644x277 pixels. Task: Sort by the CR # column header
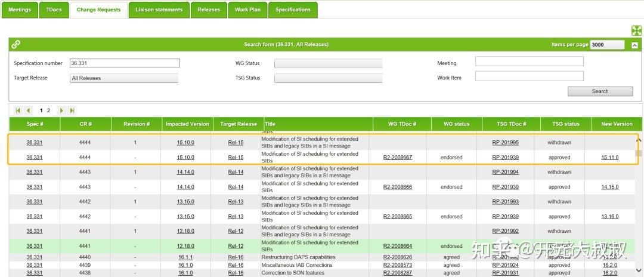[x=85, y=124]
